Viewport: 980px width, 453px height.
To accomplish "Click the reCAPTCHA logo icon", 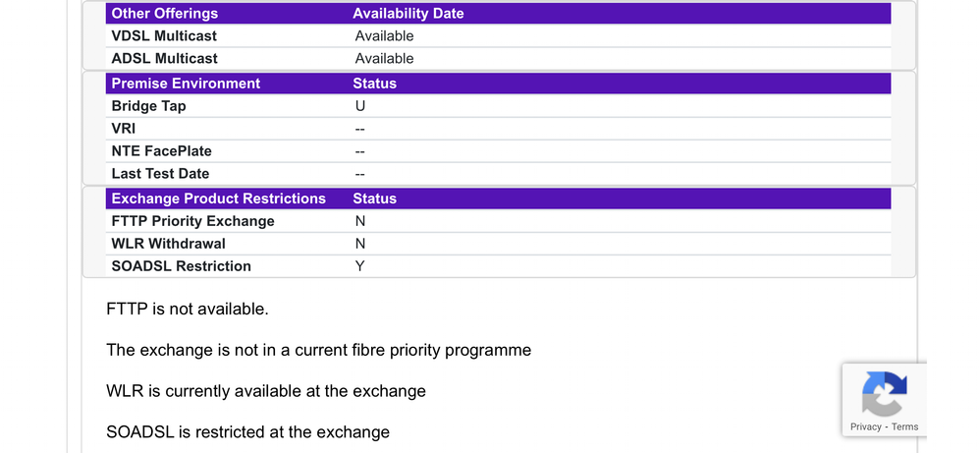I will pyautogui.click(x=884, y=394).
